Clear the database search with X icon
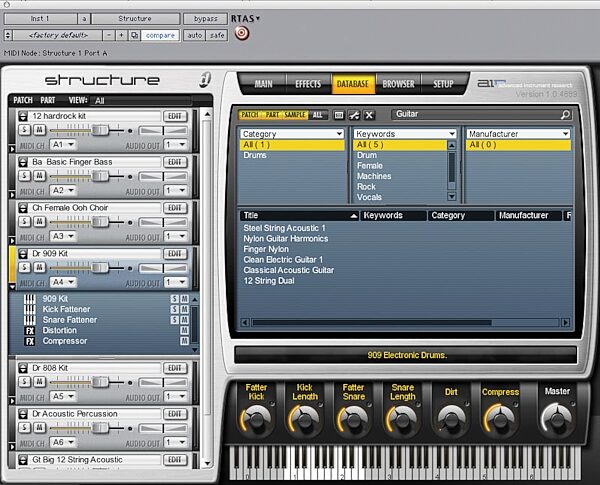 pyautogui.click(x=369, y=115)
